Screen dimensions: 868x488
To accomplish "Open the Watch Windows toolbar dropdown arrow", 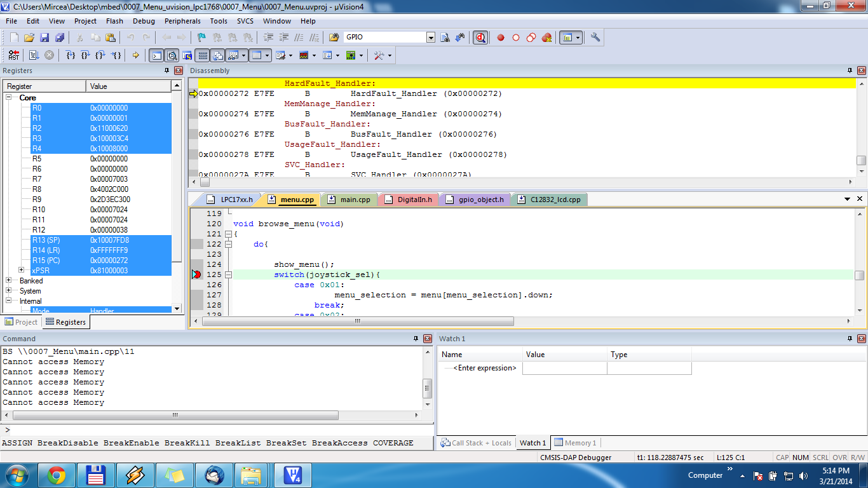I will (243, 55).
